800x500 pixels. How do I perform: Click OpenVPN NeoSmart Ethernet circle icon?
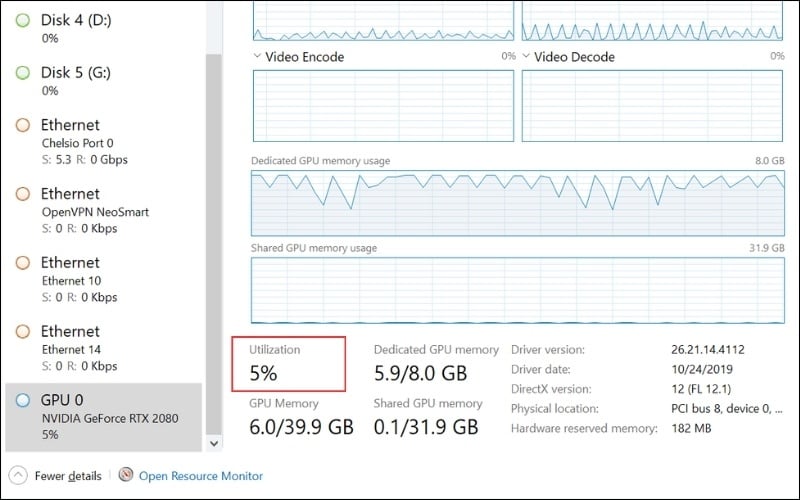pos(22,194)
